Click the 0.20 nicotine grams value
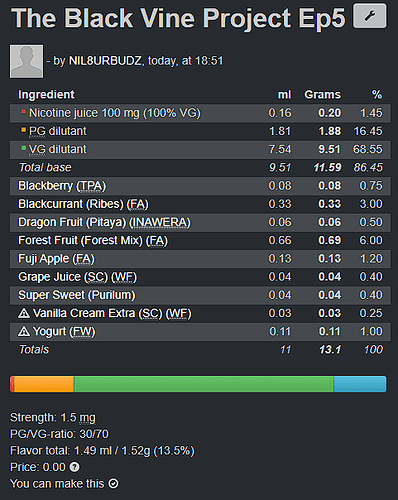398x500 pixels. pos(330,113)
